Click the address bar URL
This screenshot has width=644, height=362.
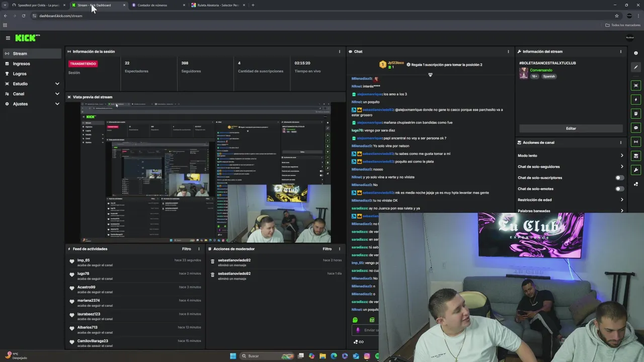point(61,16)
